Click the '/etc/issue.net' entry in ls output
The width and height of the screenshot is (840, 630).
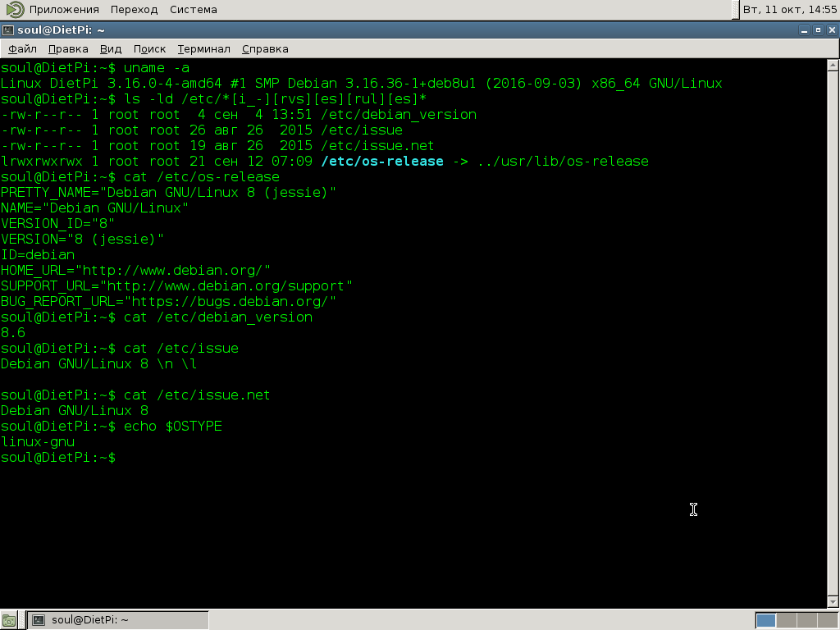pyautogui.click(x=377, y=146)
